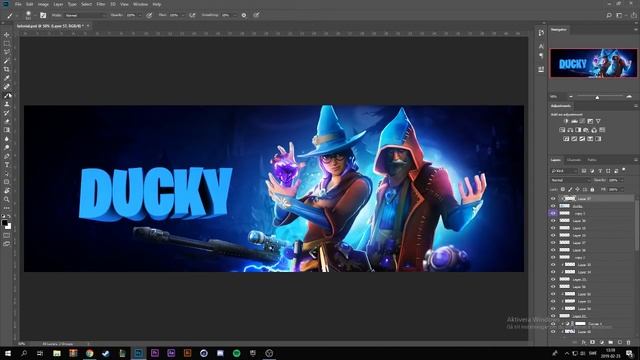Screen dimensions: 640x360
Task: Select the Gradient tool
Action: [7, 130]
